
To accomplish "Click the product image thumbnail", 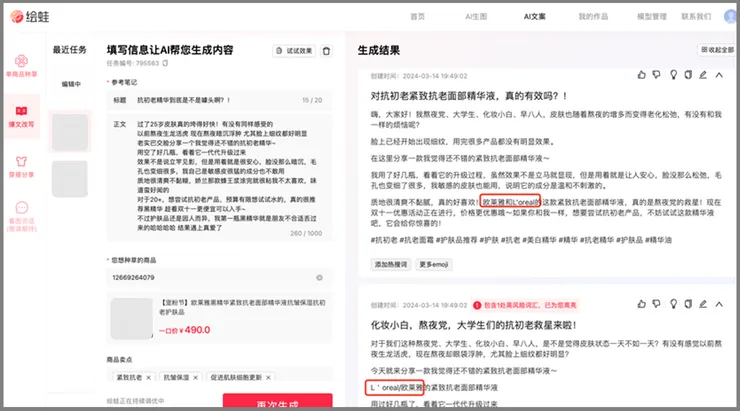I will tap(132, 319).
